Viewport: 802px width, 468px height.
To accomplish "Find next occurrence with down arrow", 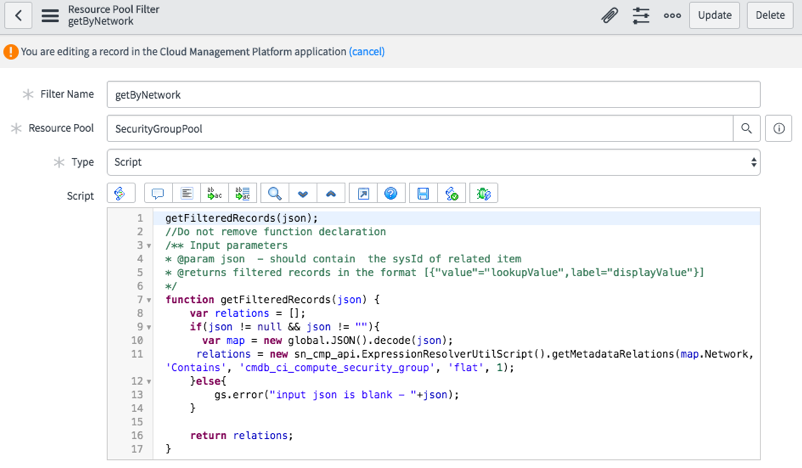I will click(303, 193).
